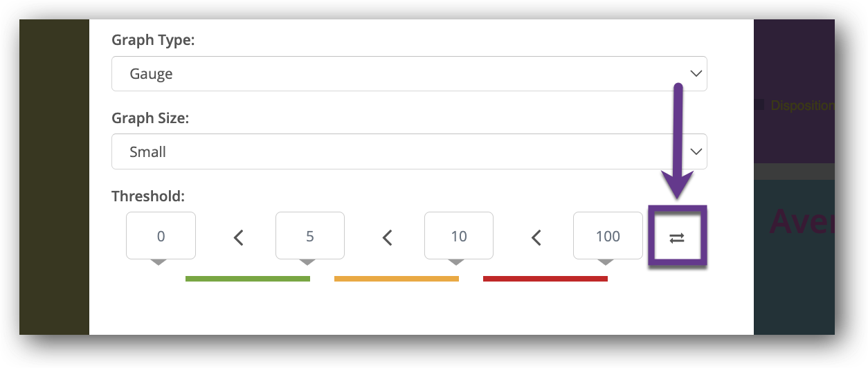The image size is (868, 368).
Task: Click the red threshold color bar
Action: (x=545, y=279)
